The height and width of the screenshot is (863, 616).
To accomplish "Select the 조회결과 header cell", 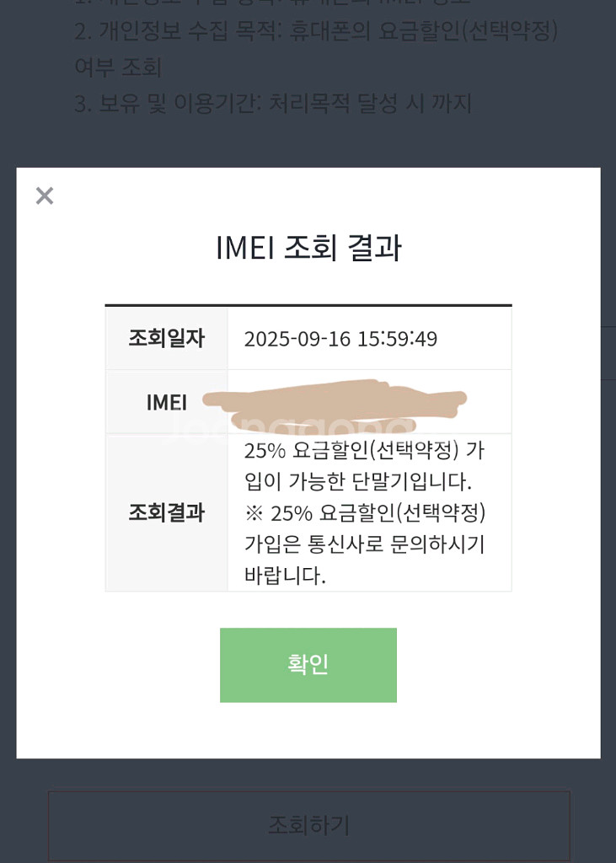I will [x=166, y=512].
